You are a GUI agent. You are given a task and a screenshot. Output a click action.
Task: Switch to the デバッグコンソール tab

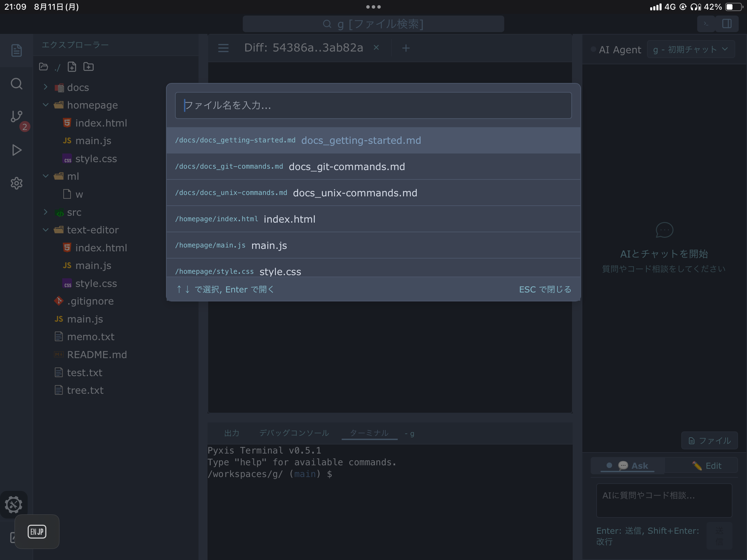(294, 433)
